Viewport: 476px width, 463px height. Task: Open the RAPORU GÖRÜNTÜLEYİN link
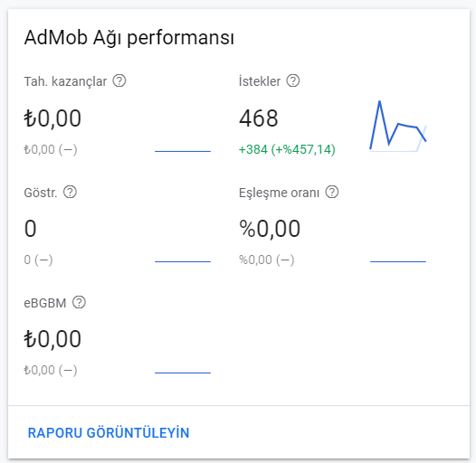(x=109, y=433)
